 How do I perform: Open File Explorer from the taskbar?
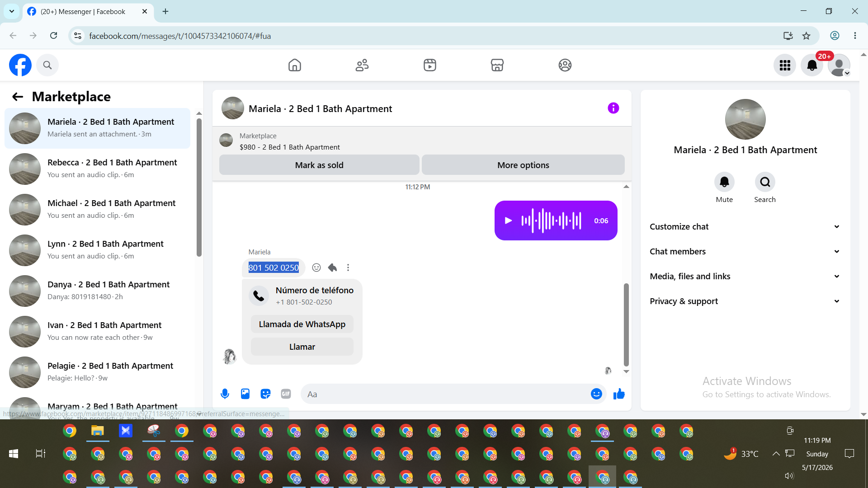pos(98,431)
